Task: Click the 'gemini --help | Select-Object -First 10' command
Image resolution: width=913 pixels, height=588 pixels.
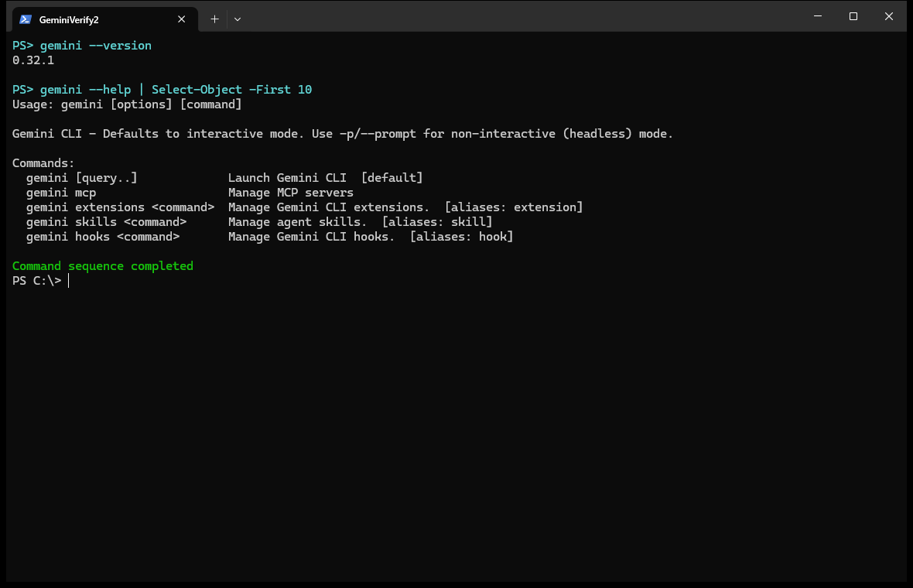Action: pos(162,90)
